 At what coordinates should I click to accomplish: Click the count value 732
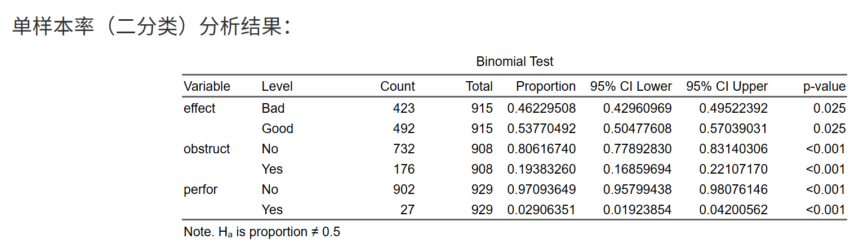(x=404, y=149)
